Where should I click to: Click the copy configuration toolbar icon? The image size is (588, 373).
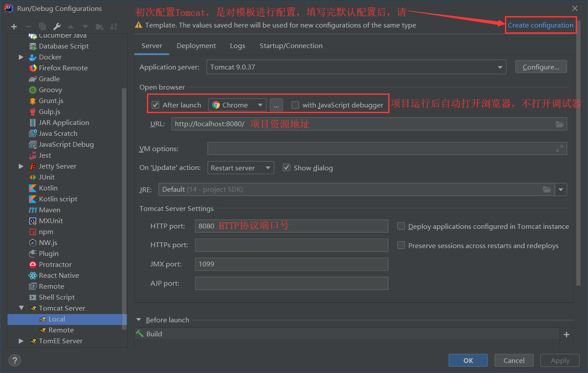[x=42, y=27]
